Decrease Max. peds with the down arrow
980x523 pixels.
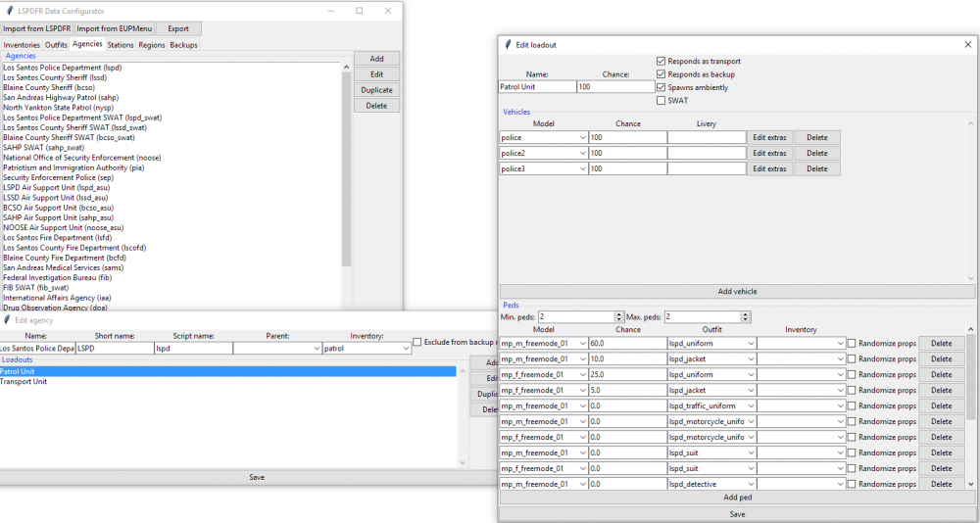746,320
